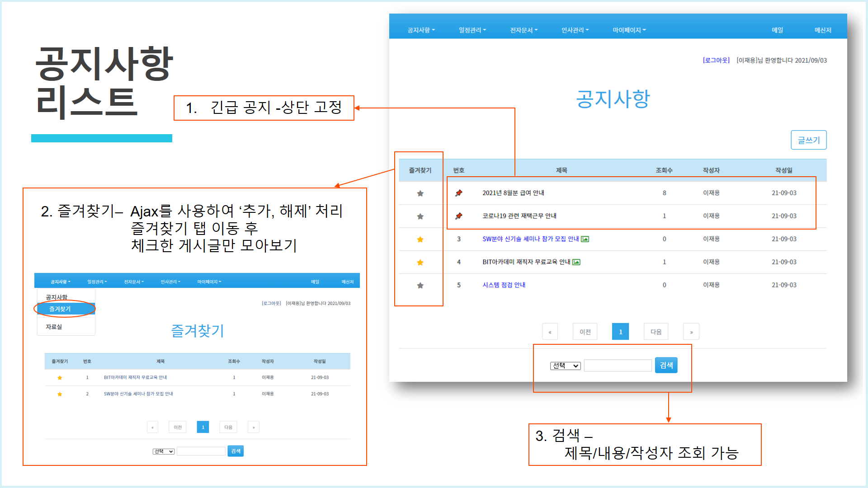Toggle star for SW분야 row in 즐겨찾기 list
868x488 pixels.
[x=60, y=394]
